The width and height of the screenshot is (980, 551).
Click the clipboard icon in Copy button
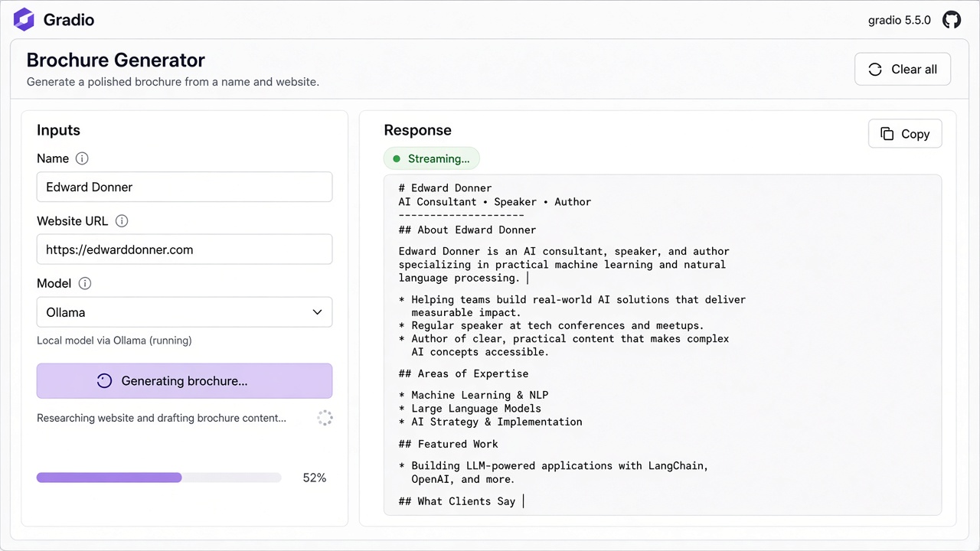coord(887,134)
